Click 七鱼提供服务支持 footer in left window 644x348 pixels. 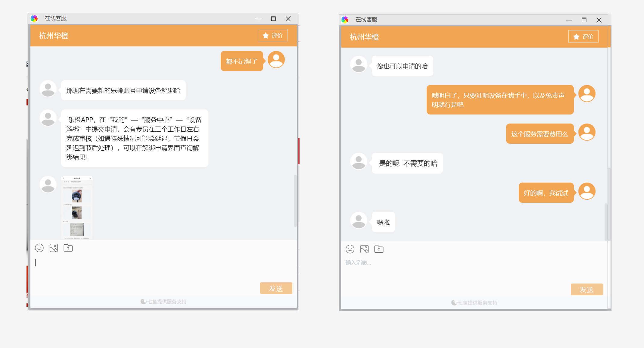tap(163, 302)
